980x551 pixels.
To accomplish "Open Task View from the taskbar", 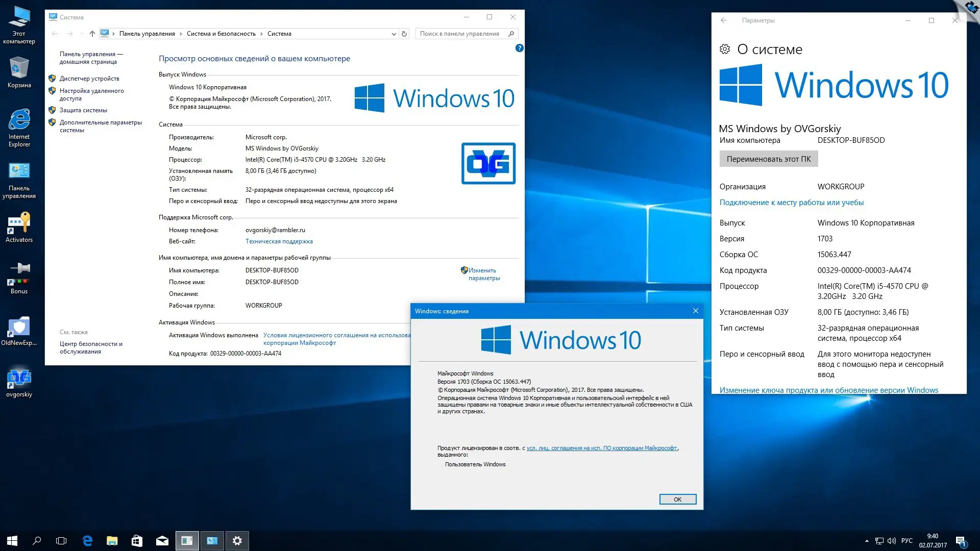I will click(x=61, y=540).
